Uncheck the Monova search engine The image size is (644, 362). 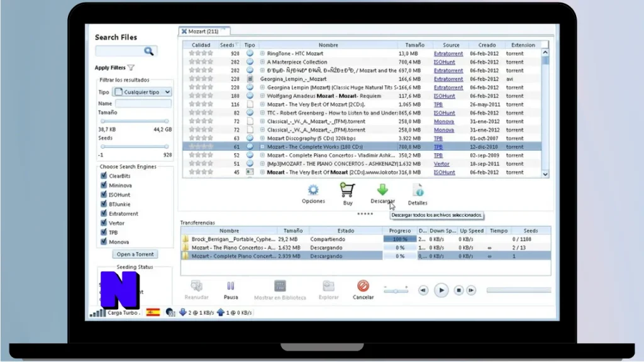(x=104, y=242)
